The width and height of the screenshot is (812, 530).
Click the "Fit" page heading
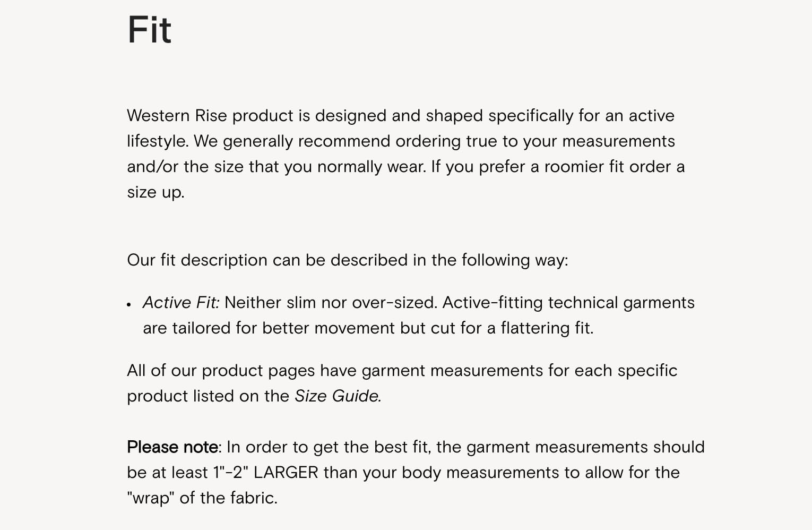point(149,30)
